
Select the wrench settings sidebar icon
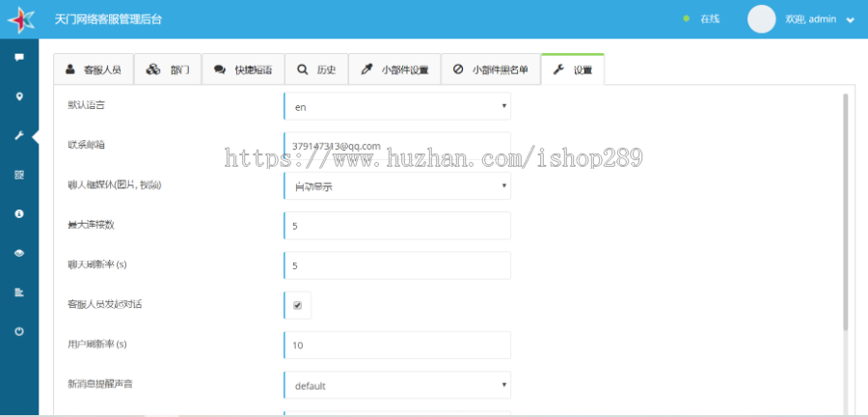tap(19, 136)
